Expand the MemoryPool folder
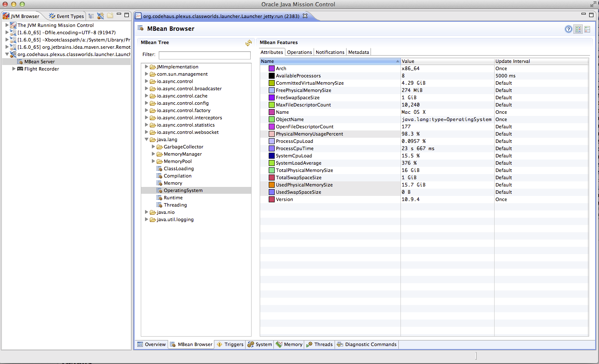 tap(153, 161)
